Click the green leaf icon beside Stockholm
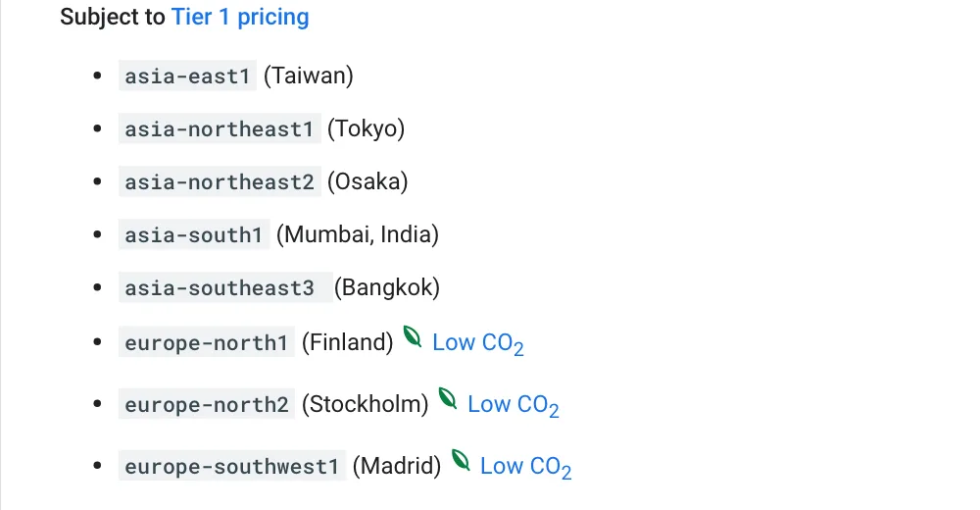Viewport: 980px width, 510px height. click(448, 398)
